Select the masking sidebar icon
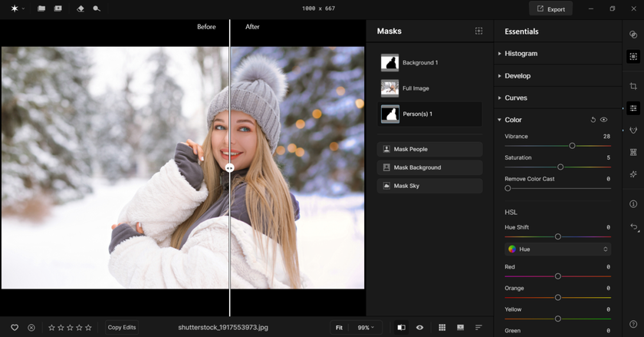This screenshot has height=337, width=644. (x=633, y=56)
